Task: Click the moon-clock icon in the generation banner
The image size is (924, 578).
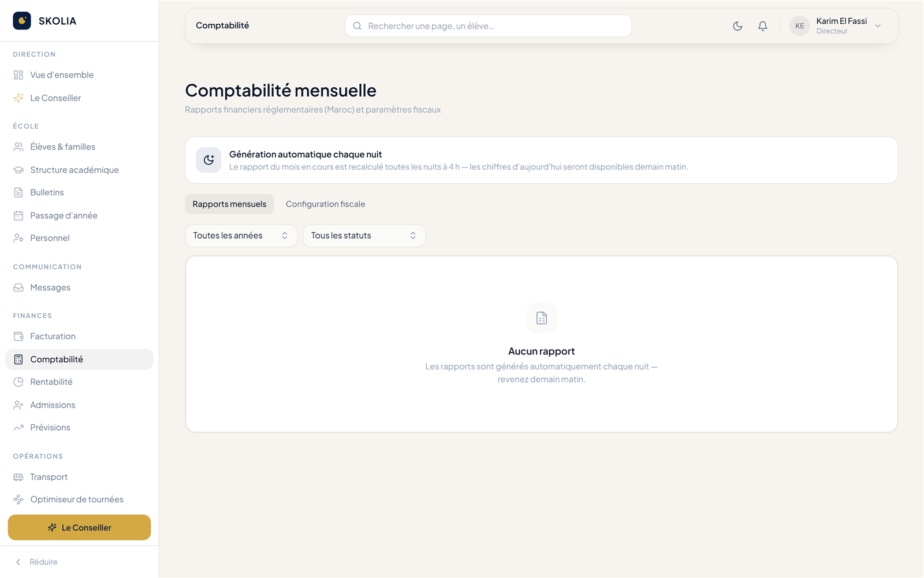Action: coord(208,160)
